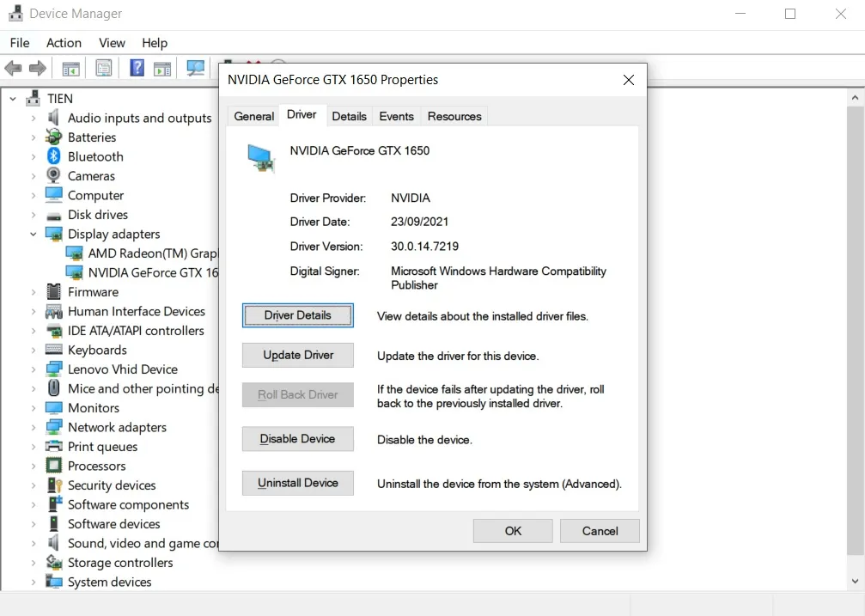Viewport: 865px width, 616px height.
Task: Expand the Network adapters node
Action: (x=34, y=427)
